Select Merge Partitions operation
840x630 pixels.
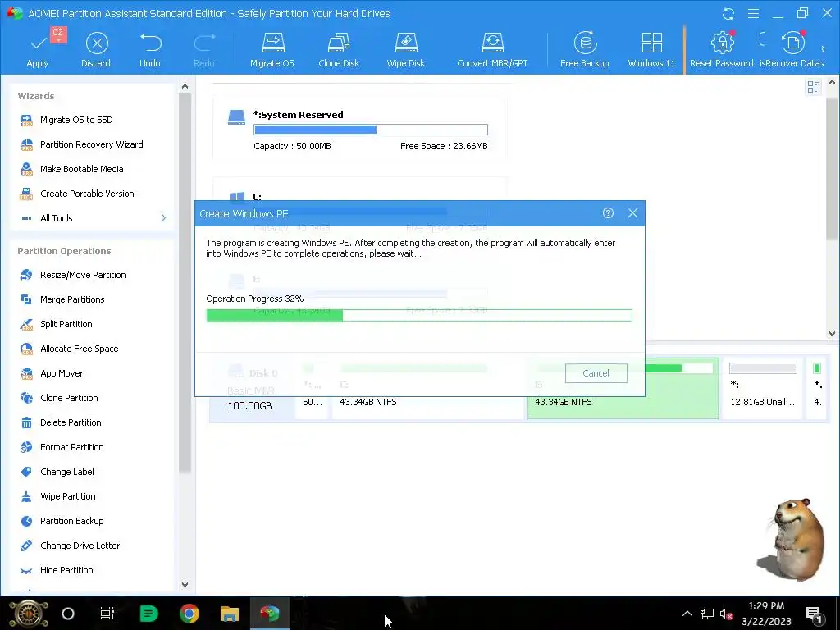[72, 299]
